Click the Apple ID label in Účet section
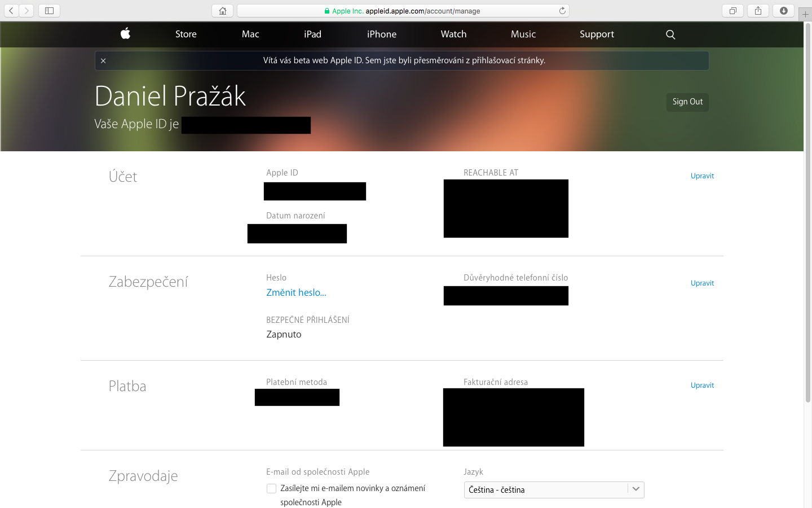The image size is (812, 508). (282, 173)
